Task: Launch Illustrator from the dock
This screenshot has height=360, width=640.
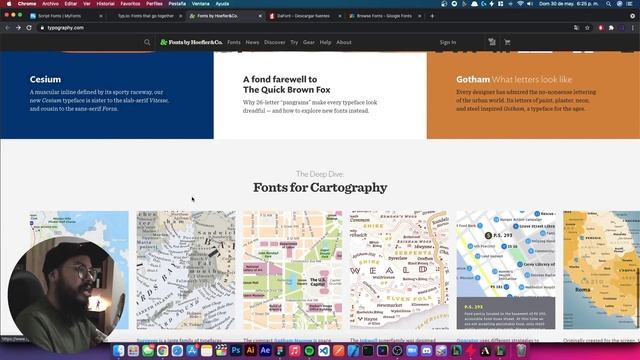Action: click(251, 351)
